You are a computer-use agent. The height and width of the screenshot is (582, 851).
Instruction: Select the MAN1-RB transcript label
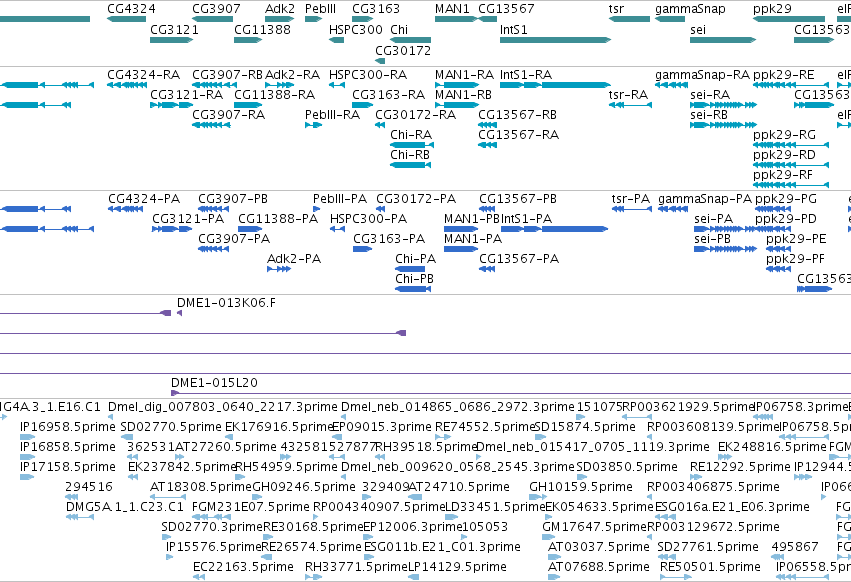pyautogui.click(x=463, y=94)
